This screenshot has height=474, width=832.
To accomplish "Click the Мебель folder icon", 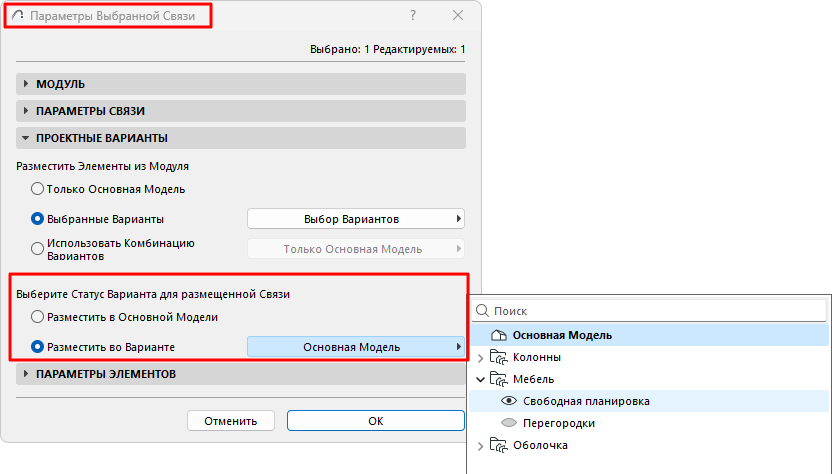I will 499,379.
